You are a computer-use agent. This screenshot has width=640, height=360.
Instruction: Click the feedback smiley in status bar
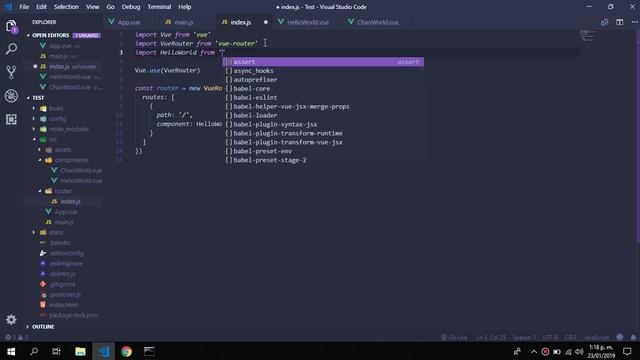[x=620, y=337]
